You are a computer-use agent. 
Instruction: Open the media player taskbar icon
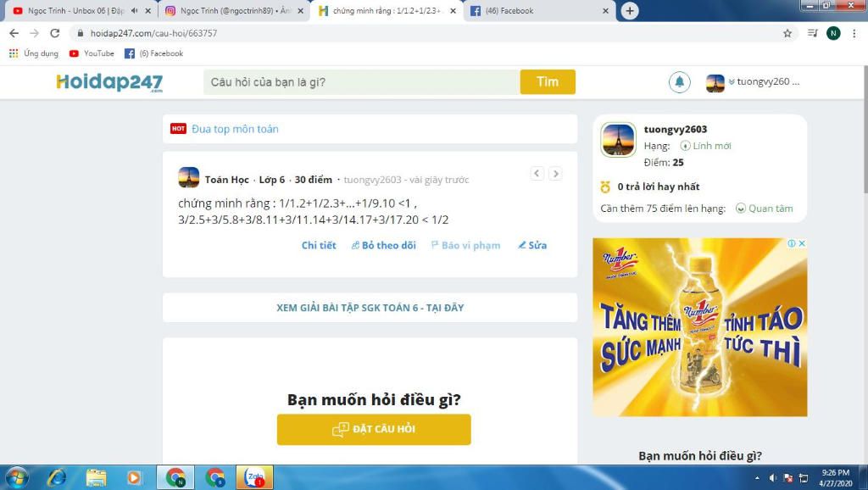coord(134,477)
